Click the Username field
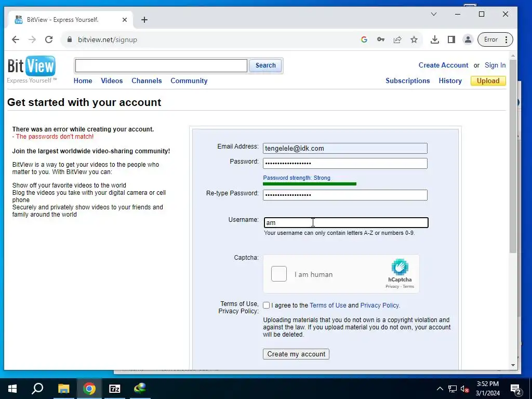The image size is (532, 399). [x=346, y=222]
